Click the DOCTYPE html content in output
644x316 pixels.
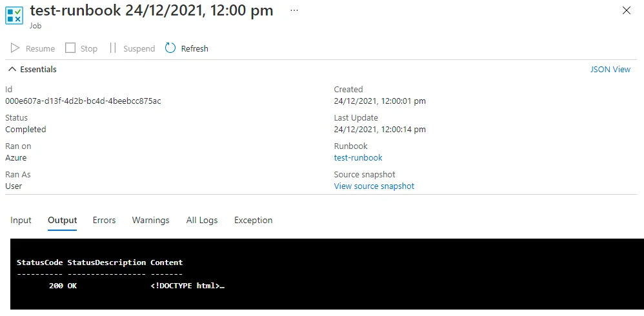[x=187, y=286]
